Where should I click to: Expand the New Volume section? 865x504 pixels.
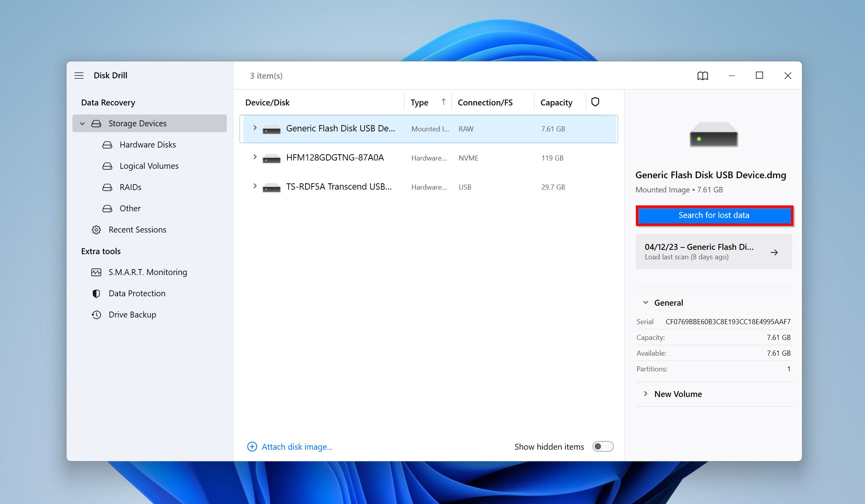click(645, 393)
